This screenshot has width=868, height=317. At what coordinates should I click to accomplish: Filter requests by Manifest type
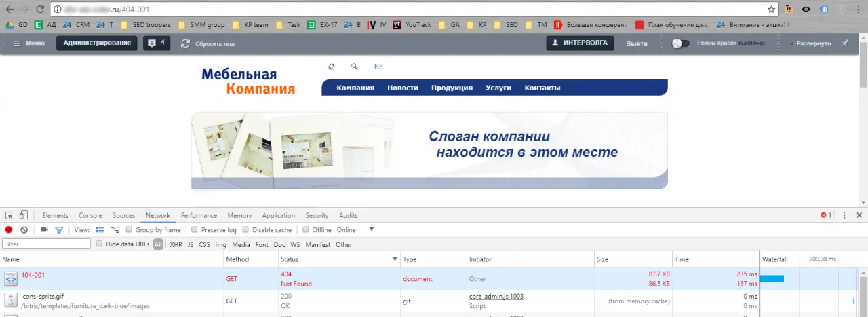[318, 244]
